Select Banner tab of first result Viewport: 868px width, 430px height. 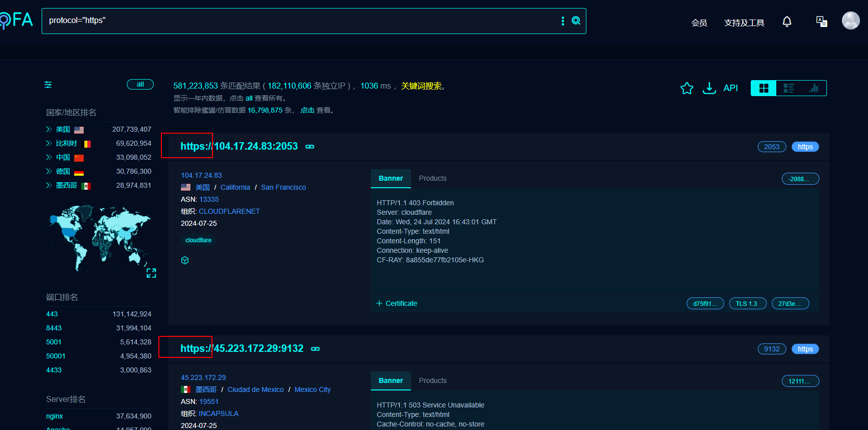(391, 178)
